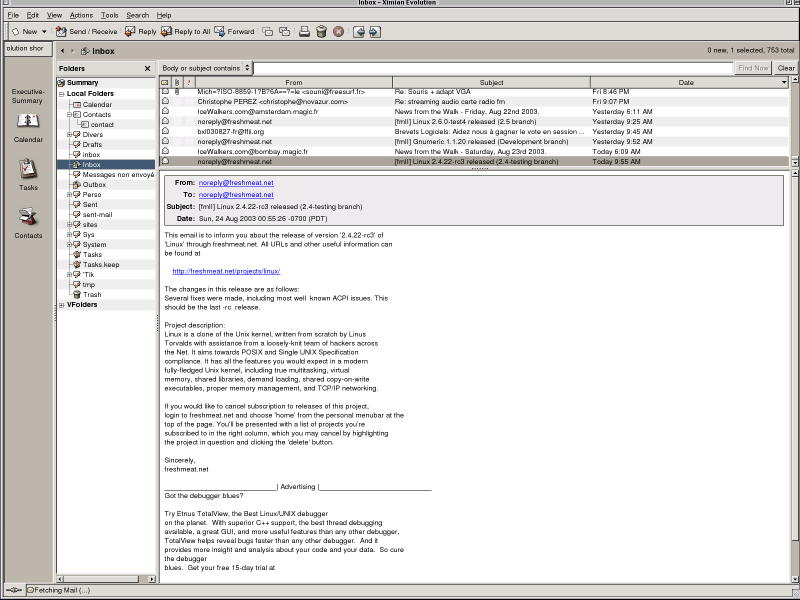Click the Reply to All icon

[185, 32]
